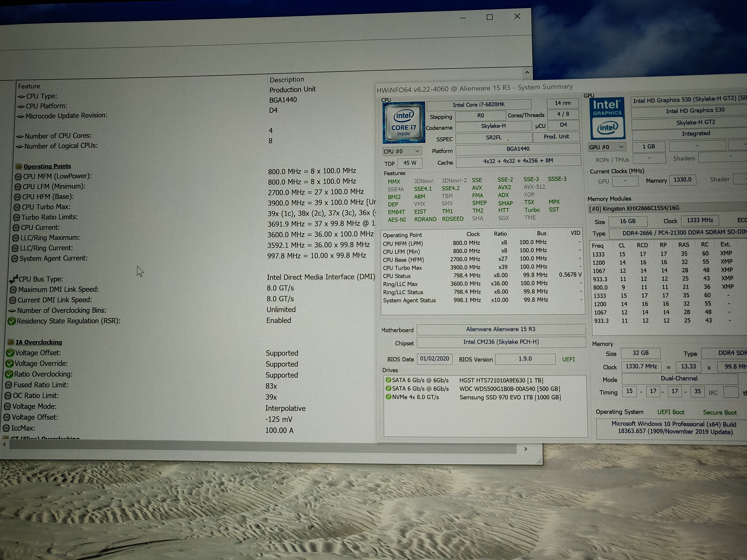The width and height of the screenshot is (747, 560).
Task: Click the Intel Graphics logo badge
Action: click(x=607, y=118)
